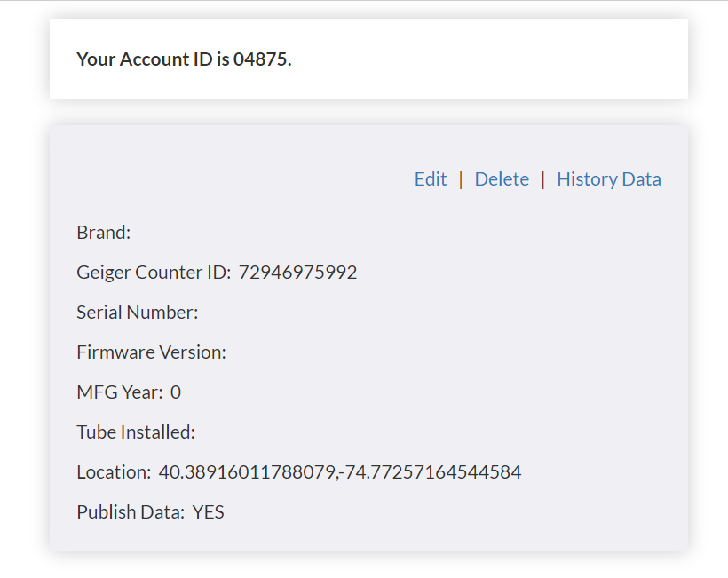Screen dimensions: 728x578
Task: Click the Tube Installed label
Action: click(x=136, y=432)
